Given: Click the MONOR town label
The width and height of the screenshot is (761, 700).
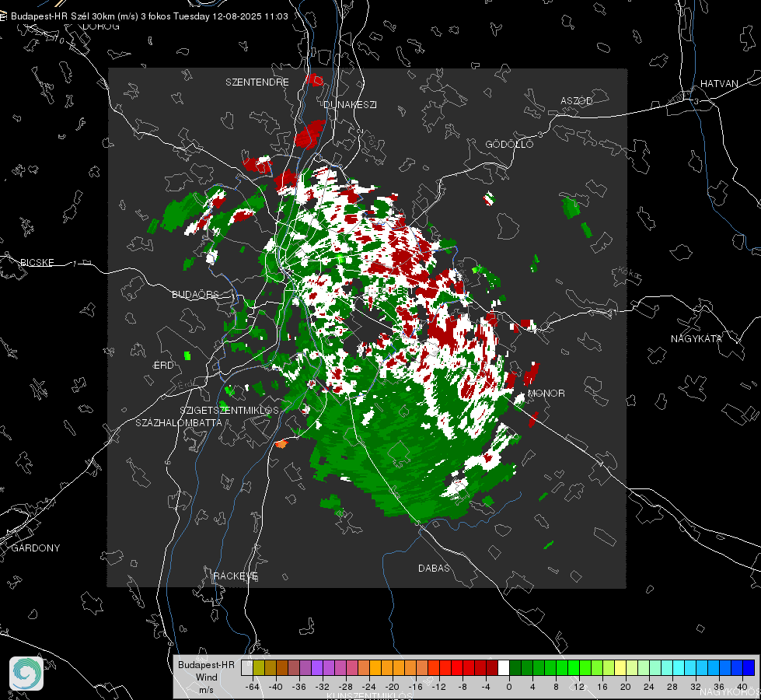Looking at the screenshot, I should click(546, 393).
